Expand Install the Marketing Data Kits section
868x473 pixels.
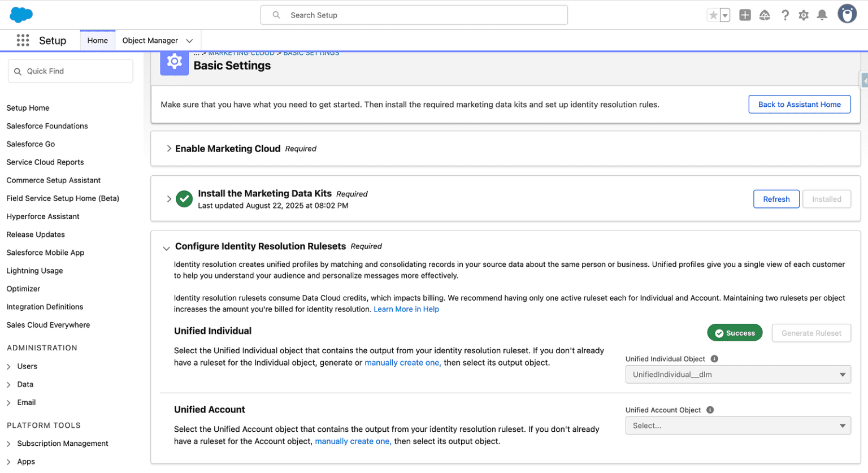169,199
